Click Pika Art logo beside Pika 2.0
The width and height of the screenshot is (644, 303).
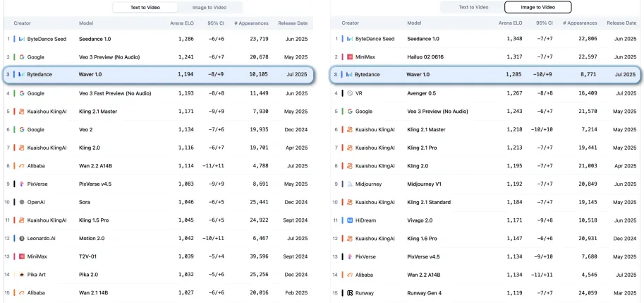22,274
